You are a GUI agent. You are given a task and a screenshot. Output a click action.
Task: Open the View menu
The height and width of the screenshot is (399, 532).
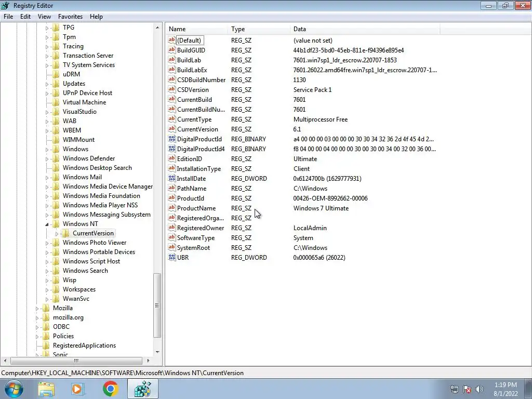click(44, 16)
